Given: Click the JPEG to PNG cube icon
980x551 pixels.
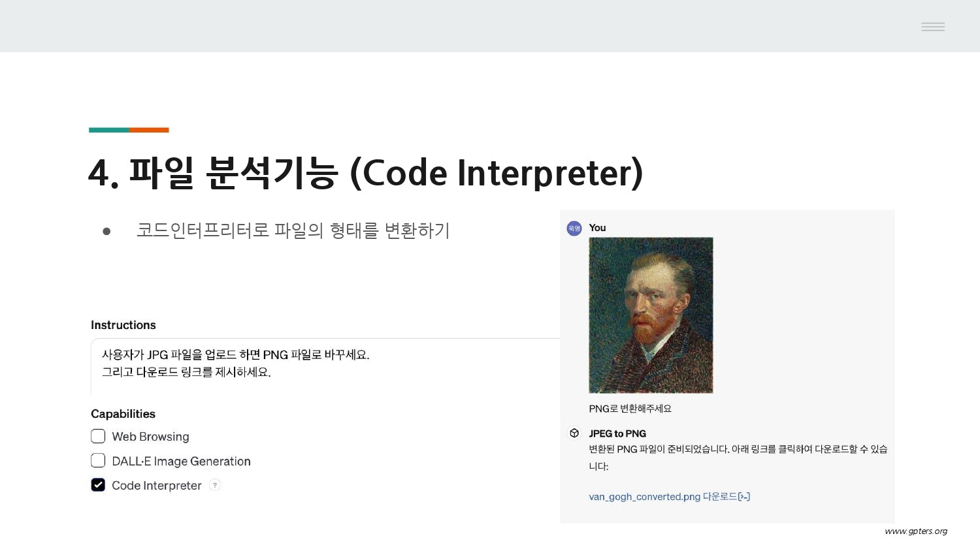Looking at the screenshot, I should [x=574, y=433].
